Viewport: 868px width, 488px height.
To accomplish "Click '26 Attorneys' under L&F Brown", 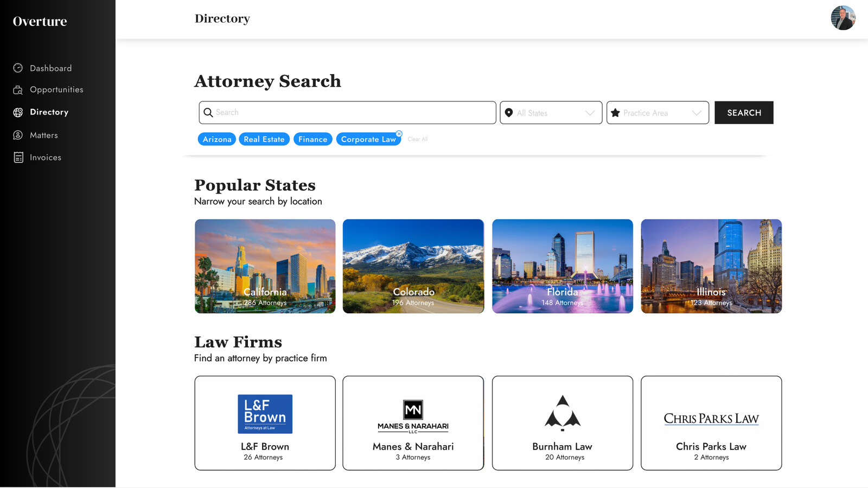I will [x=263, y=457].
